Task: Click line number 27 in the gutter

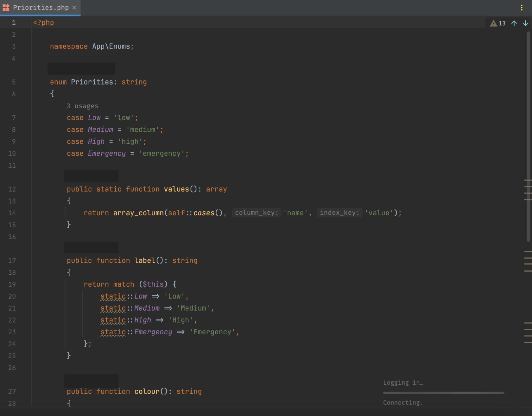Action: 12,392
